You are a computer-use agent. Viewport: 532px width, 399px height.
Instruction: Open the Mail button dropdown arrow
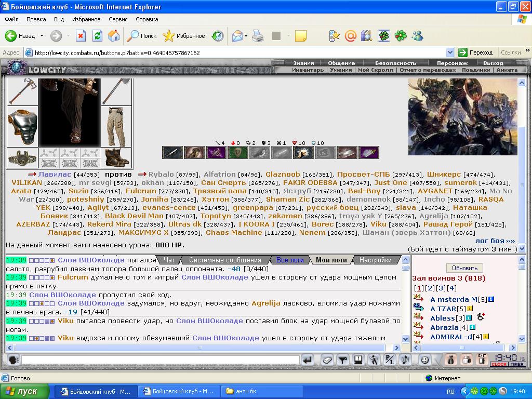click(246, 36)
